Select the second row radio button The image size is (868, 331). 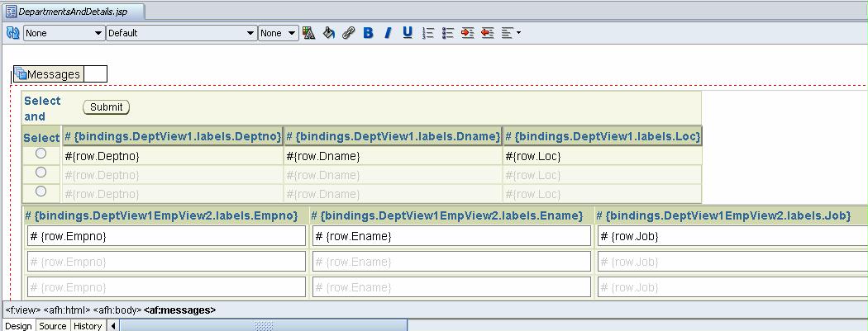coord(41,173)
